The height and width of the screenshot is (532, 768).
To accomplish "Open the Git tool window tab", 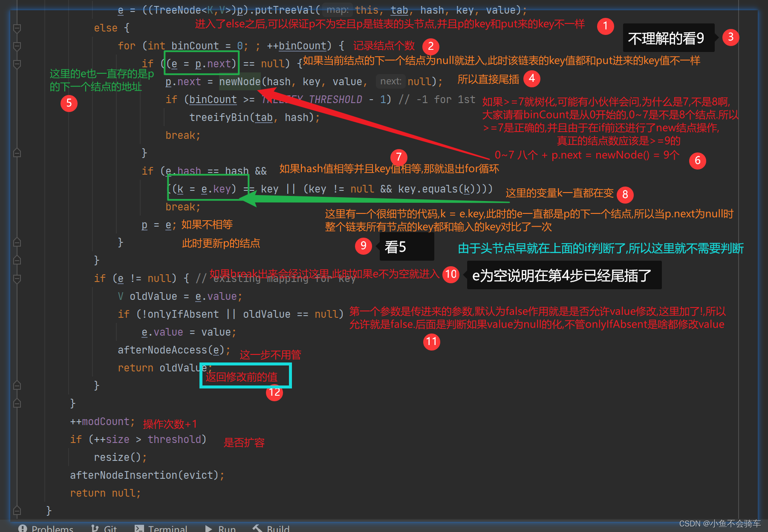I will pos(104,529).
